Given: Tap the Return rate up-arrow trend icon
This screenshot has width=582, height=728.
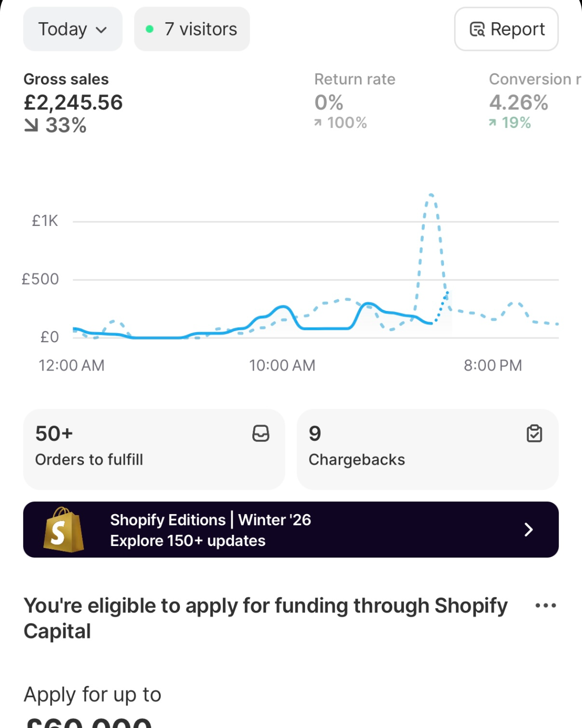Looking at the screenshot, I should (x=318, y=123).
